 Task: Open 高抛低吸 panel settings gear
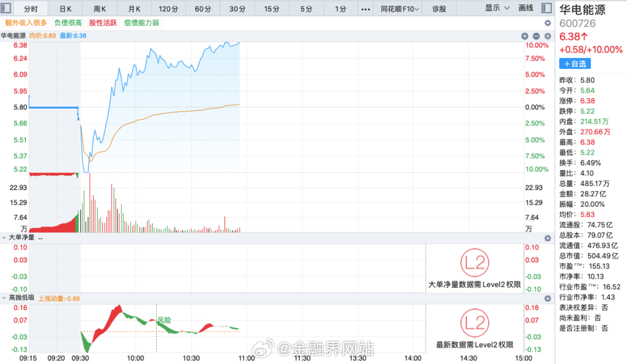pyautogui.click(x=548, y=298)
